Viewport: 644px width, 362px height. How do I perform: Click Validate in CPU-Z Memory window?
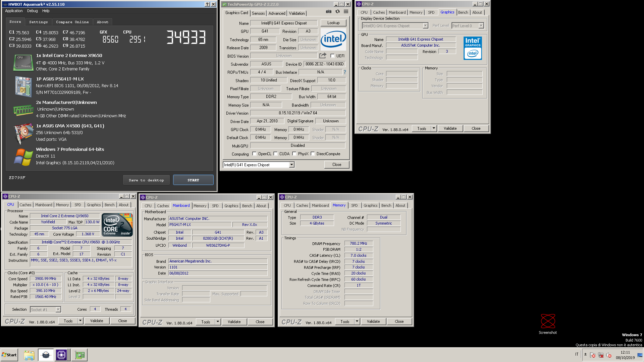click(373, 321)
